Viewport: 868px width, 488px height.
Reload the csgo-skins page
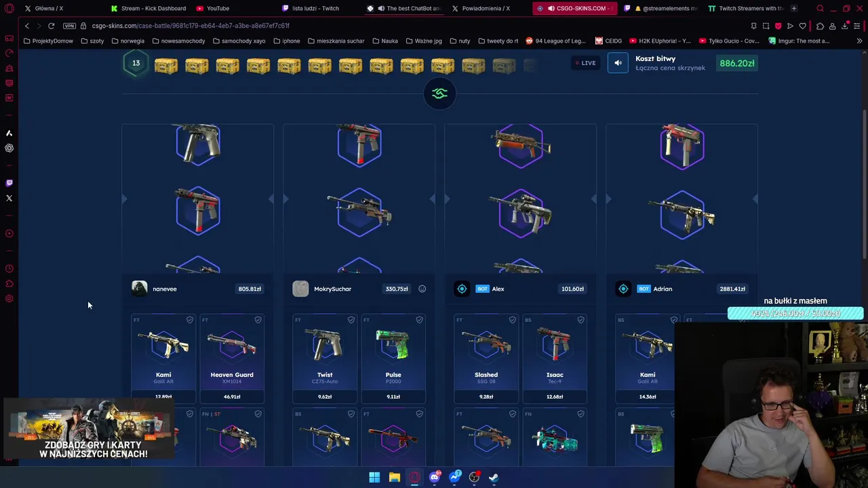coord(51,26)
